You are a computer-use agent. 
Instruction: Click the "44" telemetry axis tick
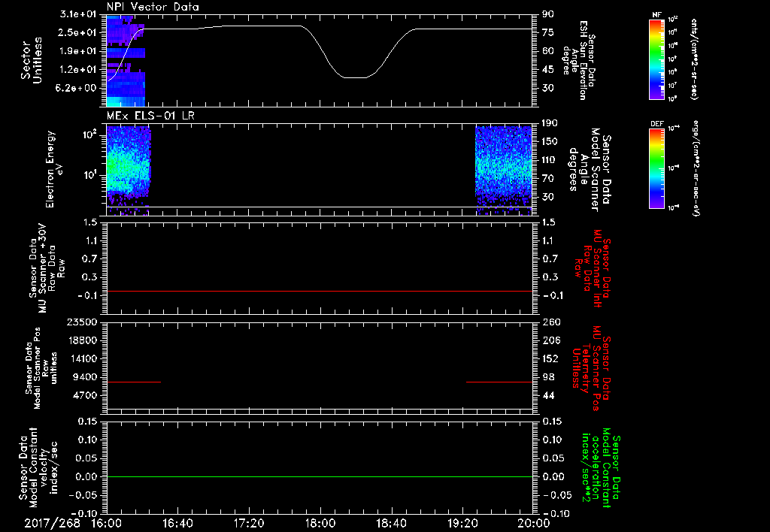pyautogui.click(x=548, y=395)
